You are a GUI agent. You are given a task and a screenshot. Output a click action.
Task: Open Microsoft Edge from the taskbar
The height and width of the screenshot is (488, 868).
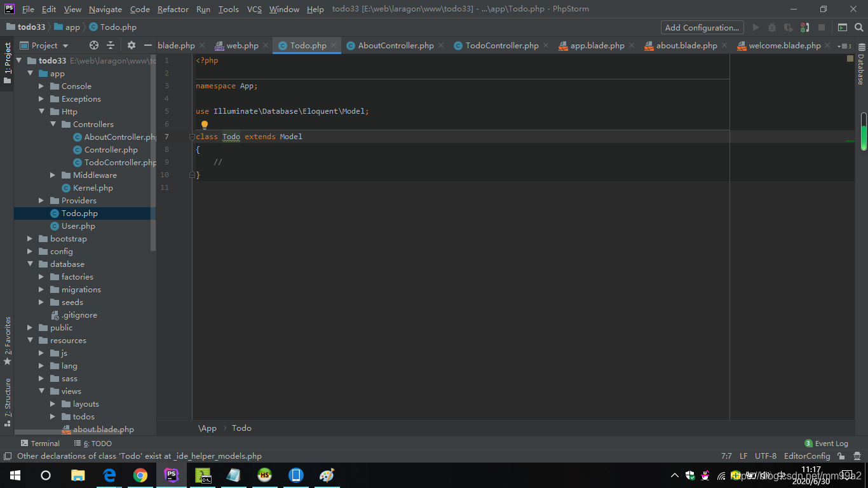coord(109,475)
